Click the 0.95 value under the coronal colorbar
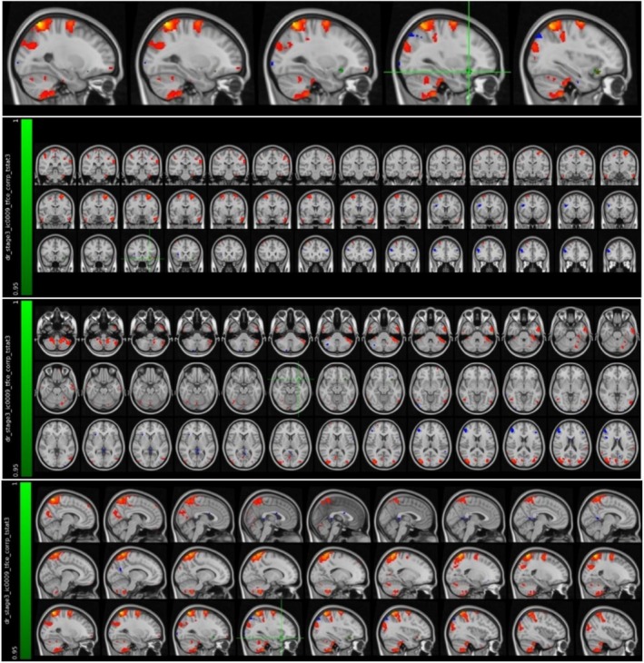Screen dimensions: 644x663 pyautogui.click(x=15, y=289)
